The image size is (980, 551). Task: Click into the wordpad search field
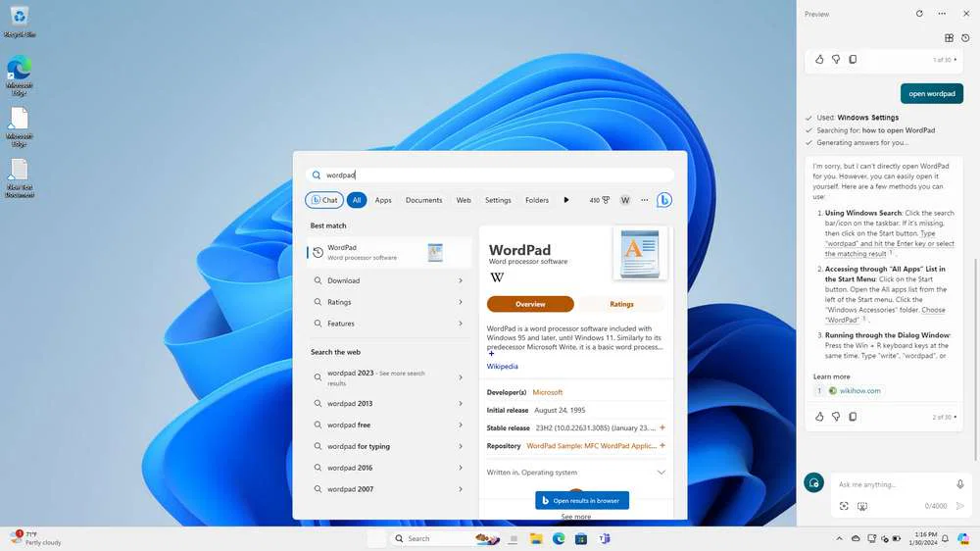490,175
